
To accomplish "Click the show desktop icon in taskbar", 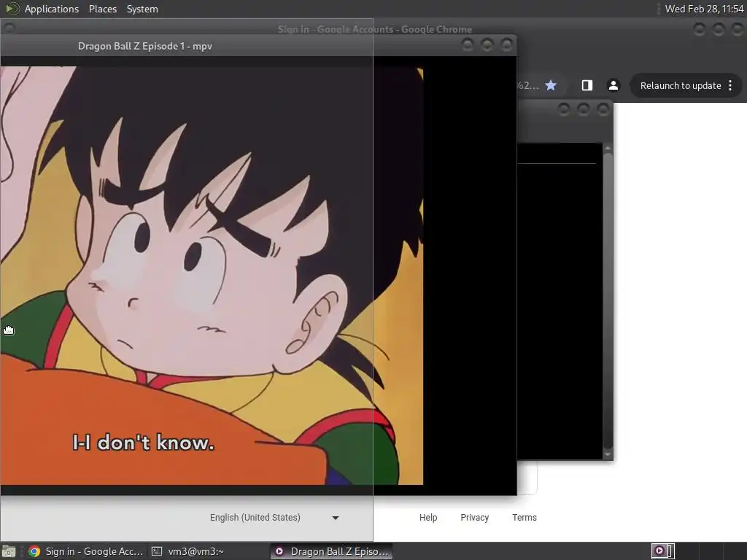I will pyautogui.click(x=9, y=551).
